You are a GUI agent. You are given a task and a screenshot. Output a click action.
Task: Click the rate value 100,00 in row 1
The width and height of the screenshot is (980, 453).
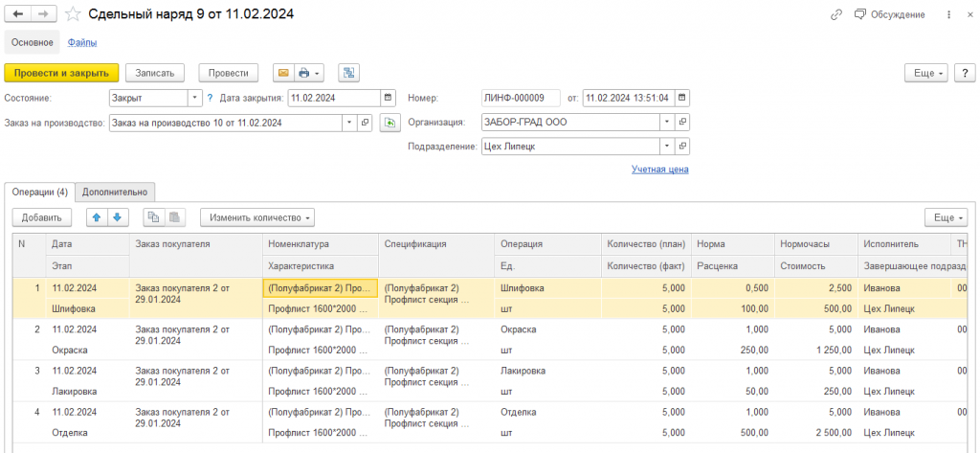point(753,308)
